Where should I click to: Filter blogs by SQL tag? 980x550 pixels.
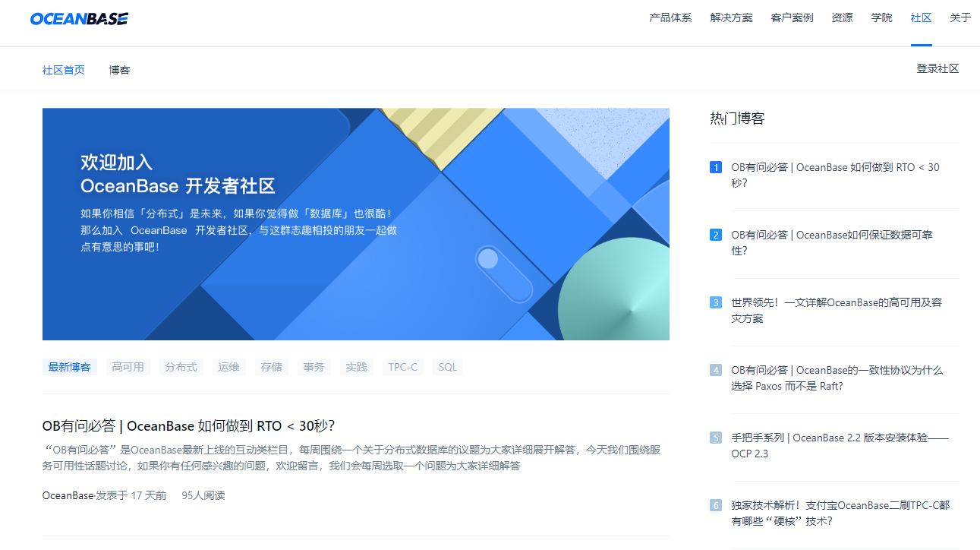pos(448,367)
